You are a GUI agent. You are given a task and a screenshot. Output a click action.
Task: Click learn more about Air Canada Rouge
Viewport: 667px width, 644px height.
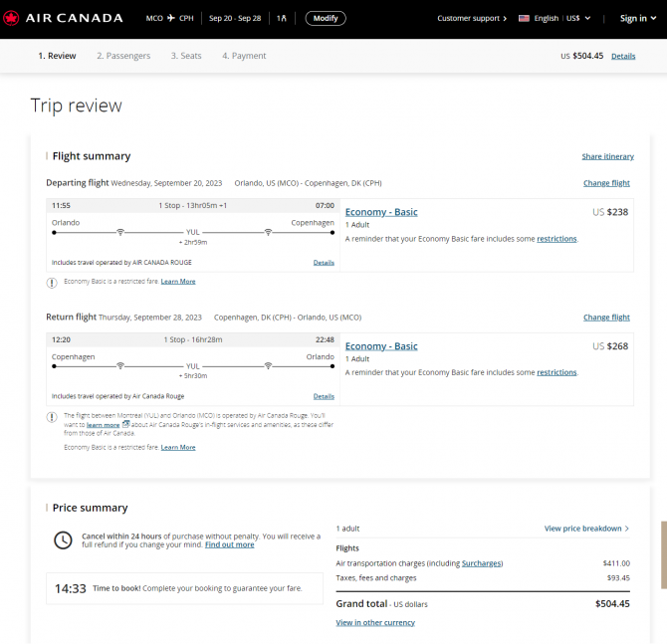coord(103,424)
